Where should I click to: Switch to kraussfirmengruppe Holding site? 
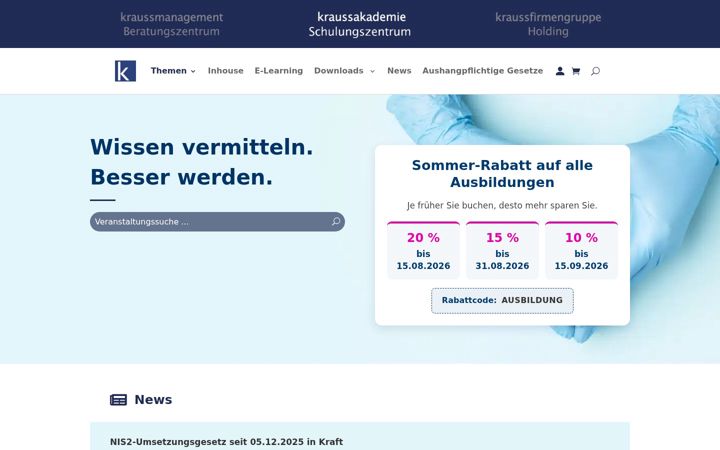[x=548, y=24]
